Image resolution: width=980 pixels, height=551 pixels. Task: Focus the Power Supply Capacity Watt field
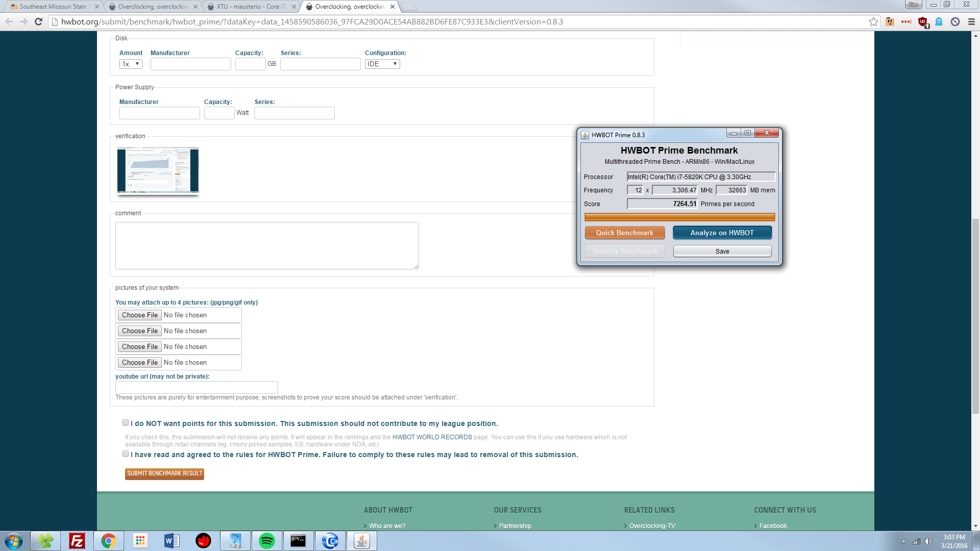pos(219,113)
